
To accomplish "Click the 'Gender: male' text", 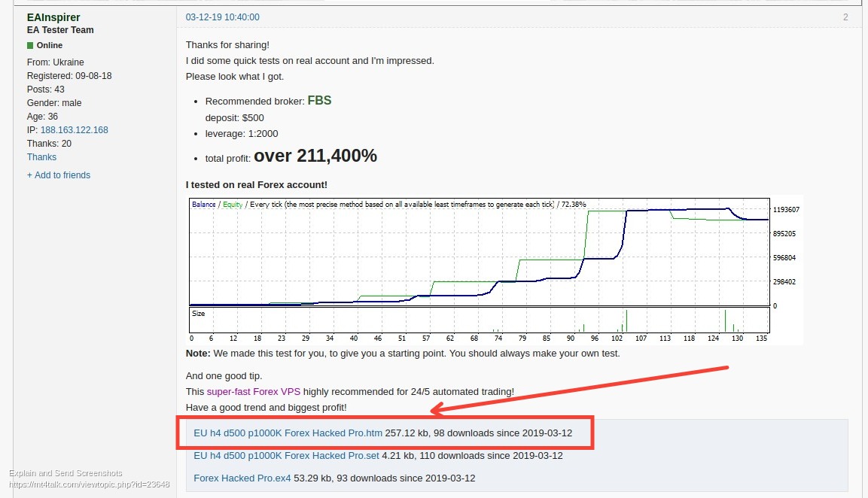I will tap(54, 103).
